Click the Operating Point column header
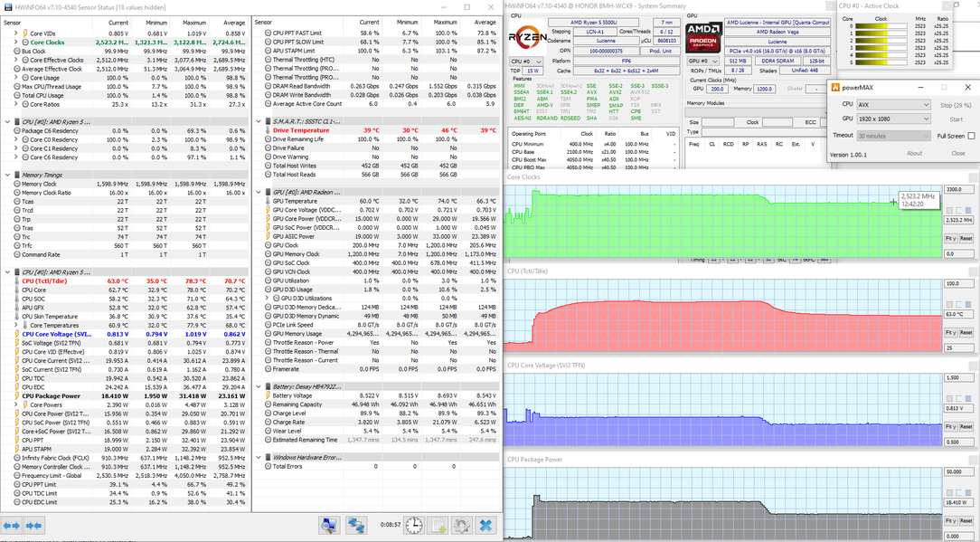This screenshot has width=980, height=542. pos(535,133)
